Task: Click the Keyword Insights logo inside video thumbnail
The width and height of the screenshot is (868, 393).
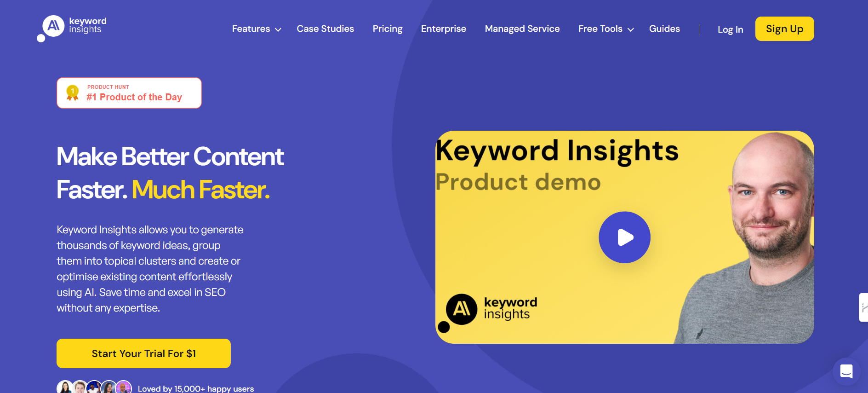Action: tap(487, 313)
